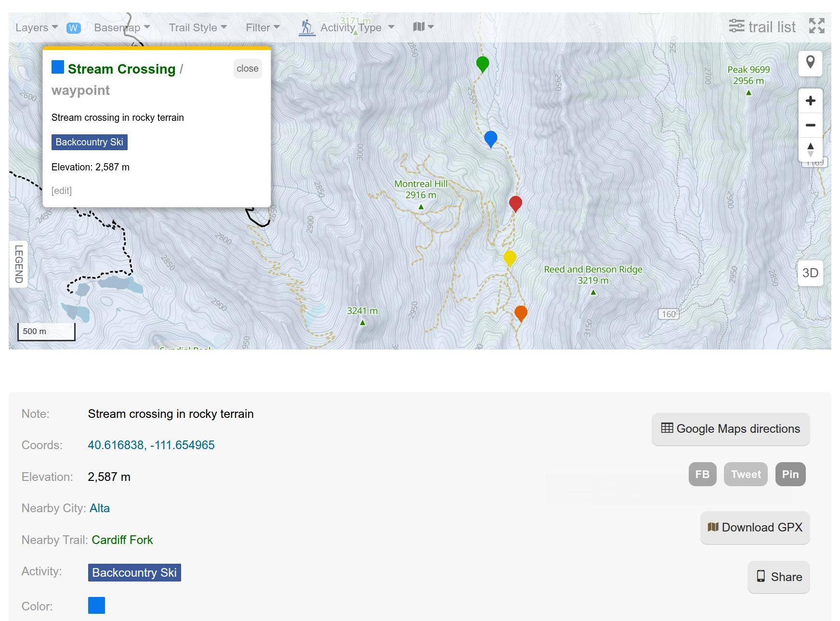840x621 pixels.
Task: Select the green map pin
Action: (x=483, y=64)
